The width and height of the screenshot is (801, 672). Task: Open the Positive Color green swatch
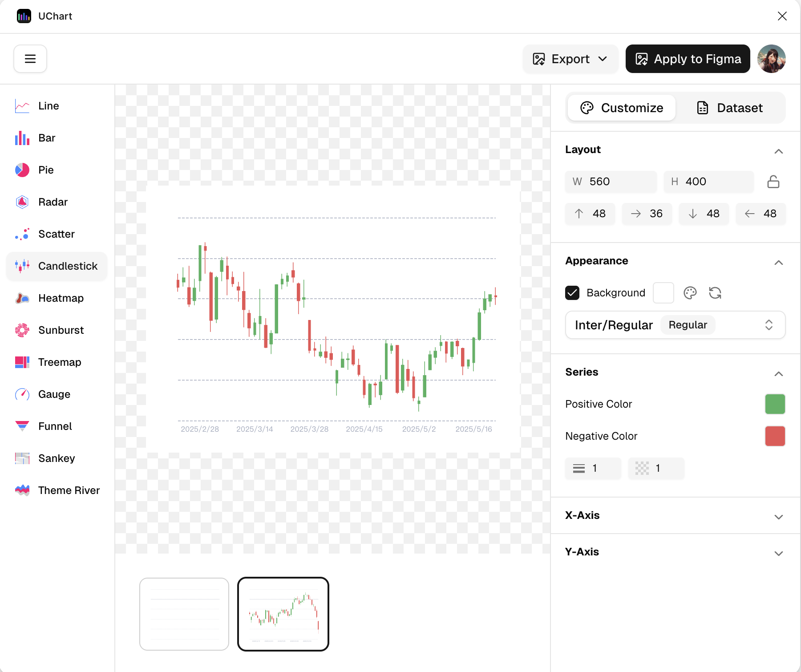tap(775, 404)
